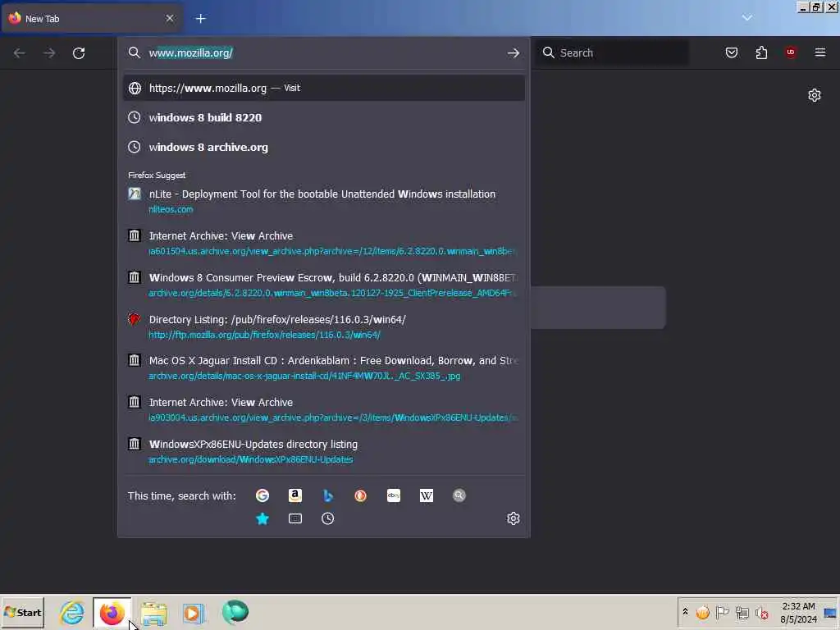
Task: Click the address bar URL text field
Action: tap(325, 52)
